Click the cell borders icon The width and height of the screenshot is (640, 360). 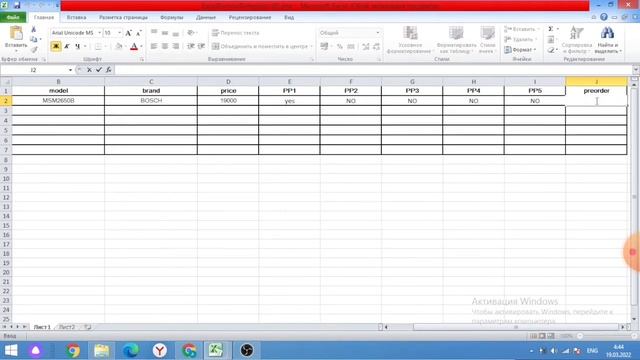[x=98, y=47]
